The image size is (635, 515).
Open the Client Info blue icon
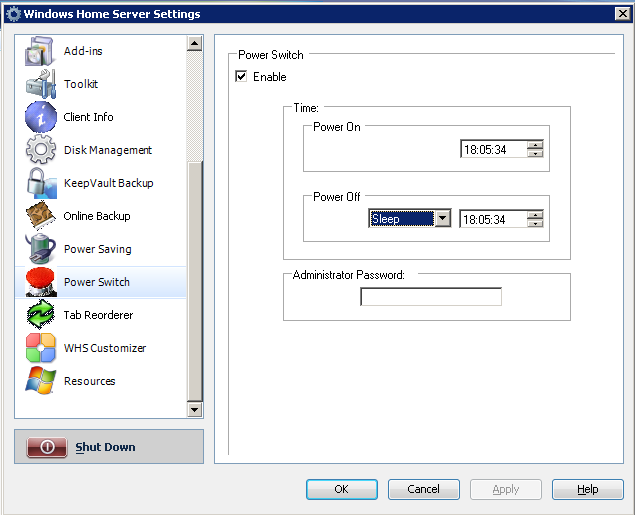point(40,117)
